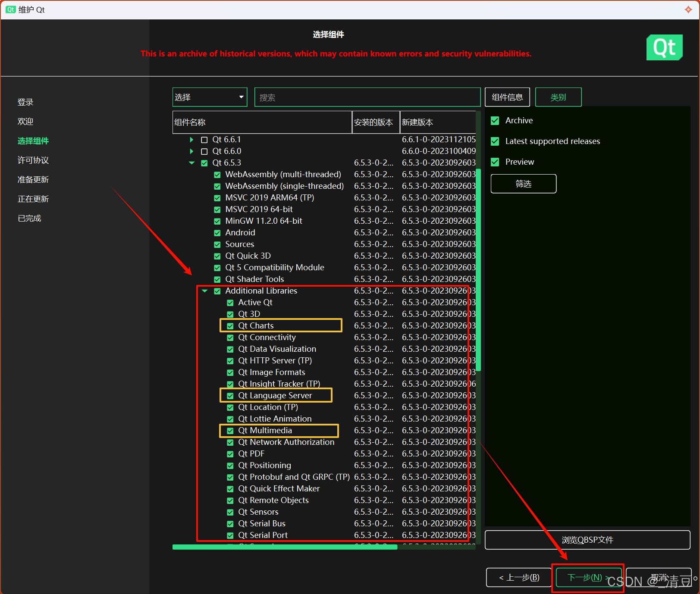700x594 pixels.
Task: Uncheck Qt 3D checkbox
Action: (230, 314)
